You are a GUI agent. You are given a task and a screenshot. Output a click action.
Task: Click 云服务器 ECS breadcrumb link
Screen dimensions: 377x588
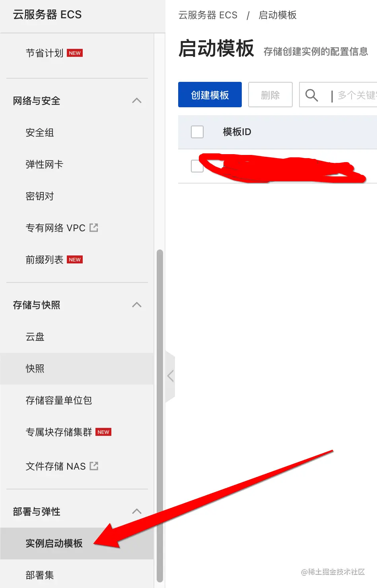point(208,15)
